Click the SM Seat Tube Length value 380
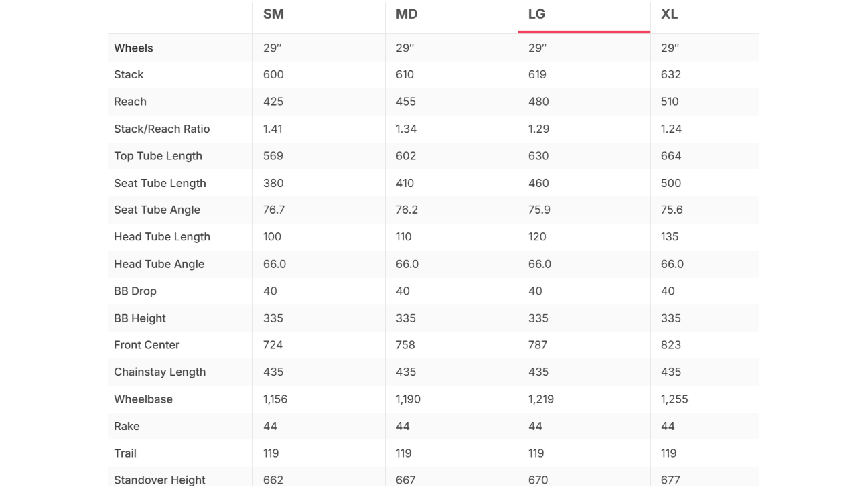868x489 pixels. pos(273,183)
